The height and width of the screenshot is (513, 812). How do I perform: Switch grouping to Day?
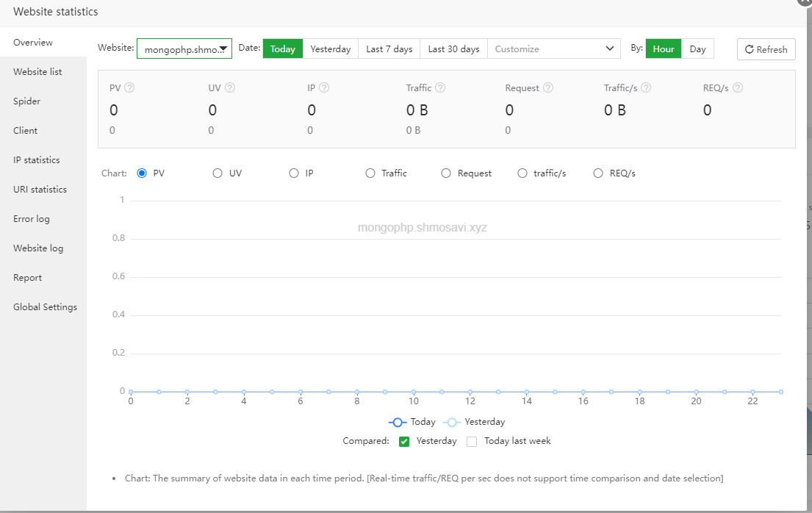pyautogui.click(x=697, y=49)
